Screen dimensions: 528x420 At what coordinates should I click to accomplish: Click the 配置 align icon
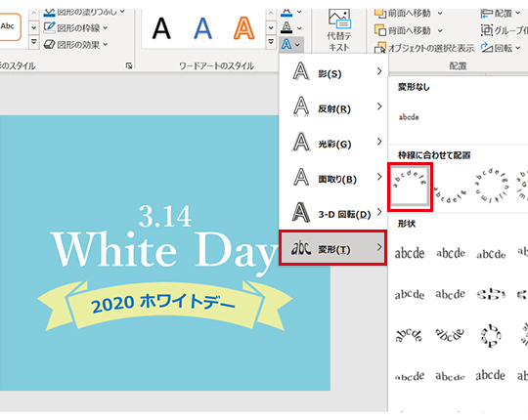click(x=486, y=14)
